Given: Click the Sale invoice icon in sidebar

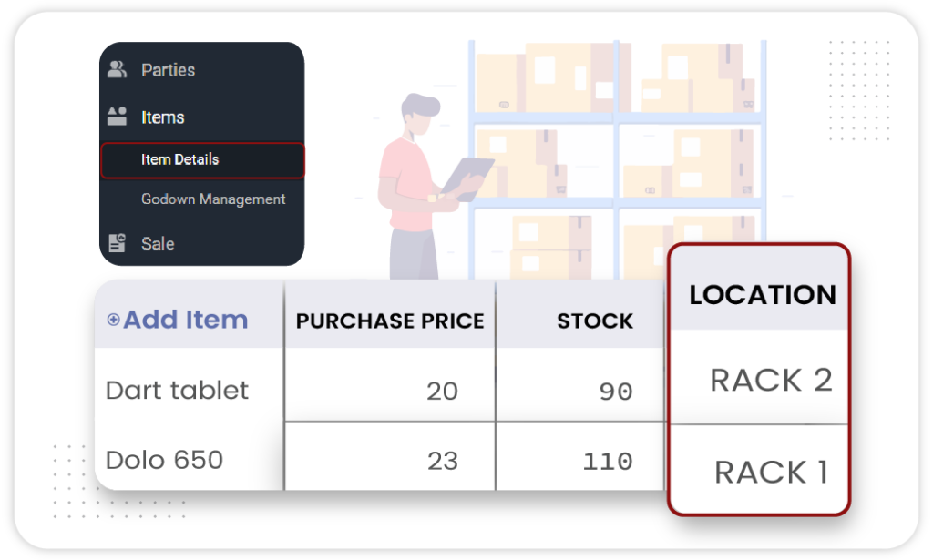Looking at the screenshot, I should pos(117,243).
